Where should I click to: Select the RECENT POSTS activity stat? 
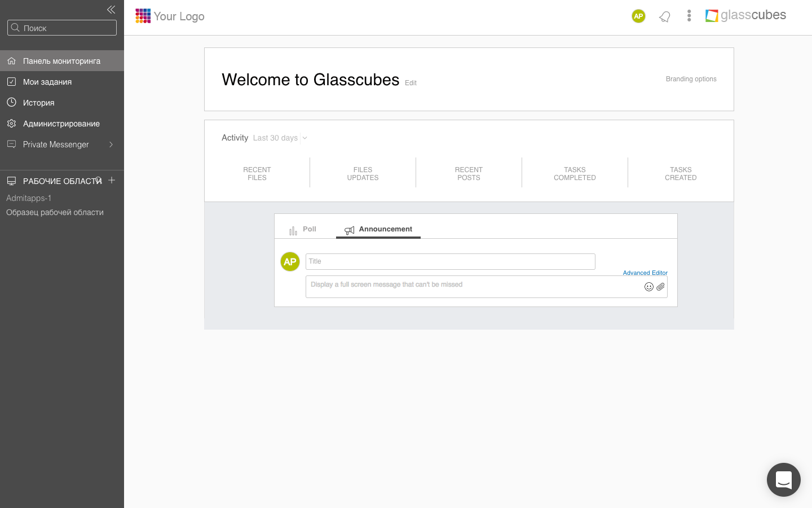(469, 174)
